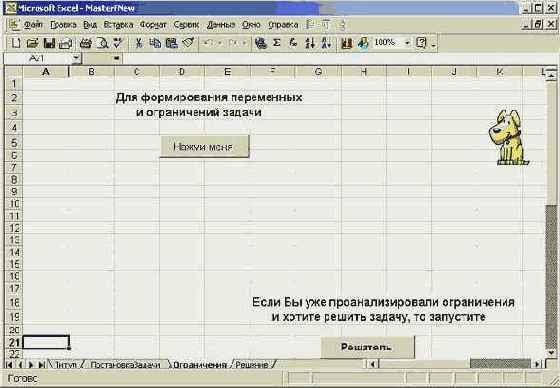The width and height of the screenshot is (560, 388).
Task: Open the Окно menu
Action: click(251, 25)
